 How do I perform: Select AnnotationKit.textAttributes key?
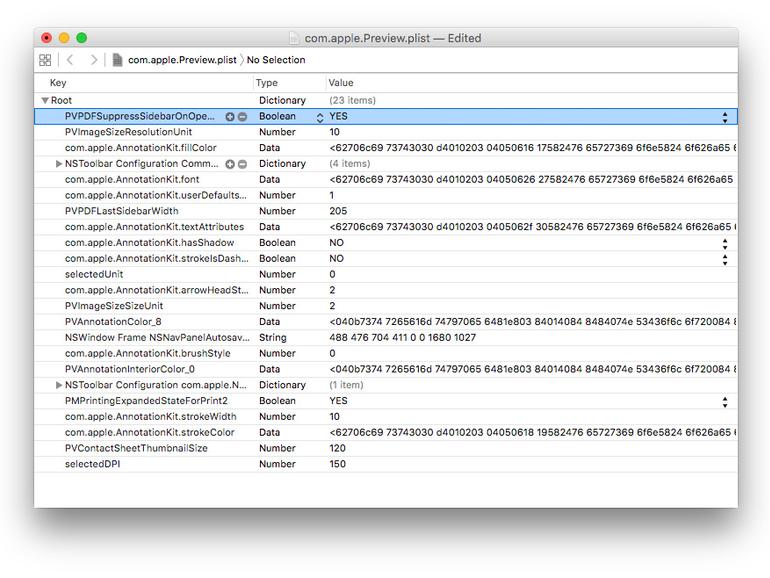pos(154,226)
